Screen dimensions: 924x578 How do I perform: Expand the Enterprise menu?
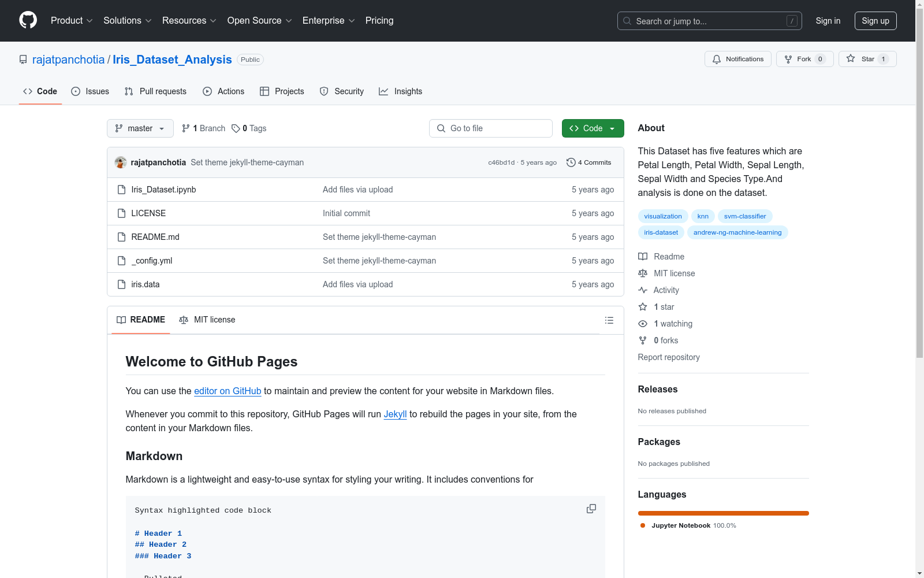pos(329,21)
